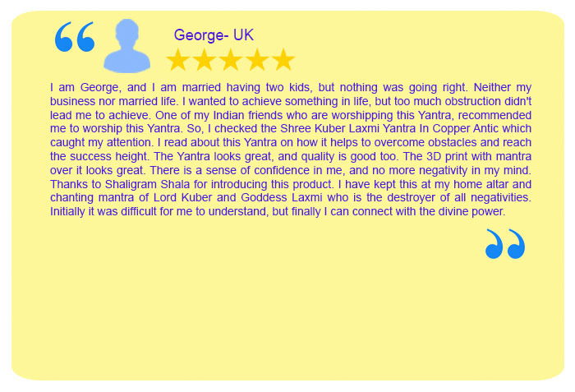
Task: Select the third gold rating star
Action: [x=231, y=59]
